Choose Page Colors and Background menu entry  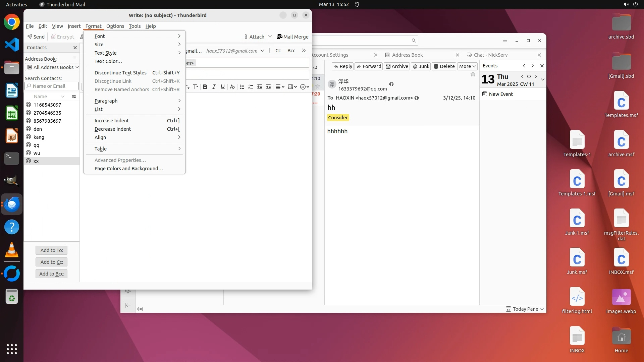128,169
